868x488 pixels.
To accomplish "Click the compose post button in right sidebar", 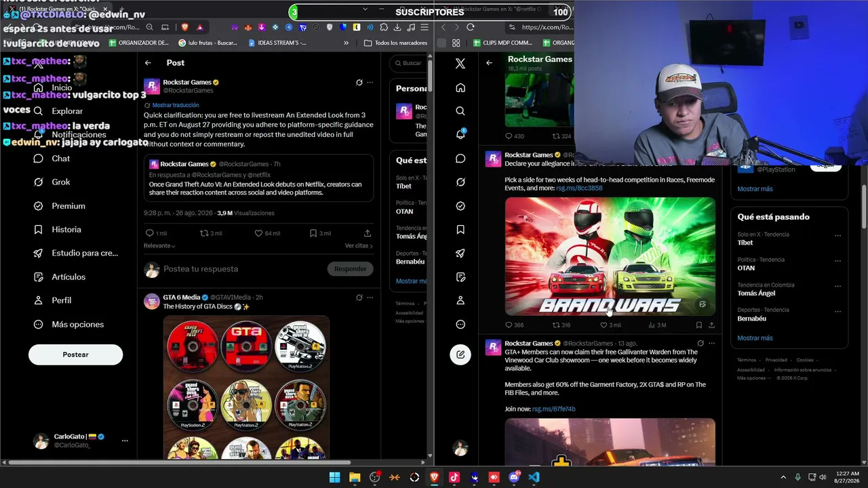I will pyautogui.click(x=460, y=354).
